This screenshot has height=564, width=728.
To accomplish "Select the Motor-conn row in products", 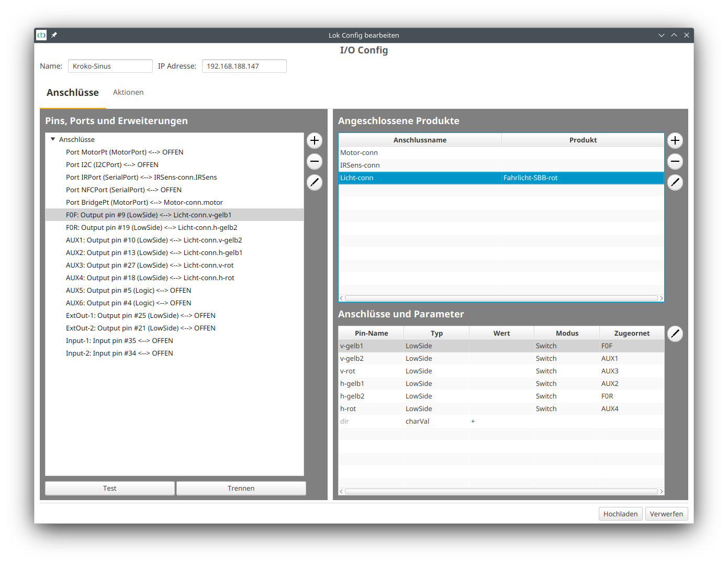I will [420, 153].
